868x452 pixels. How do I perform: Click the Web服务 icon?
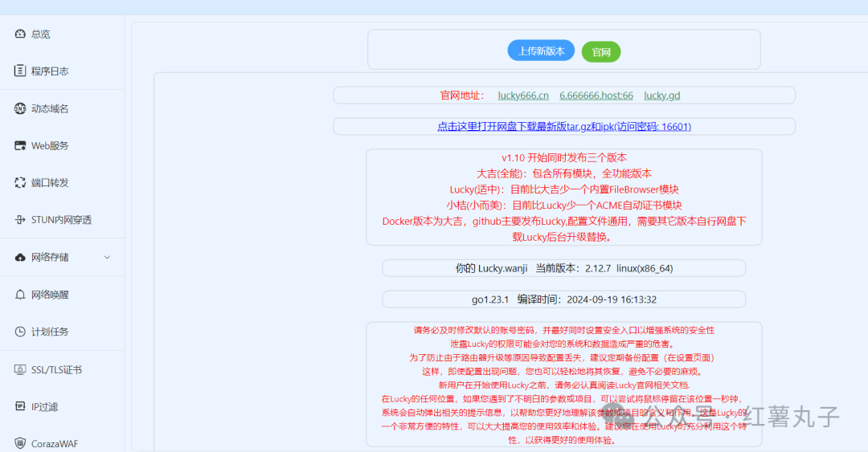click(20, 145)
